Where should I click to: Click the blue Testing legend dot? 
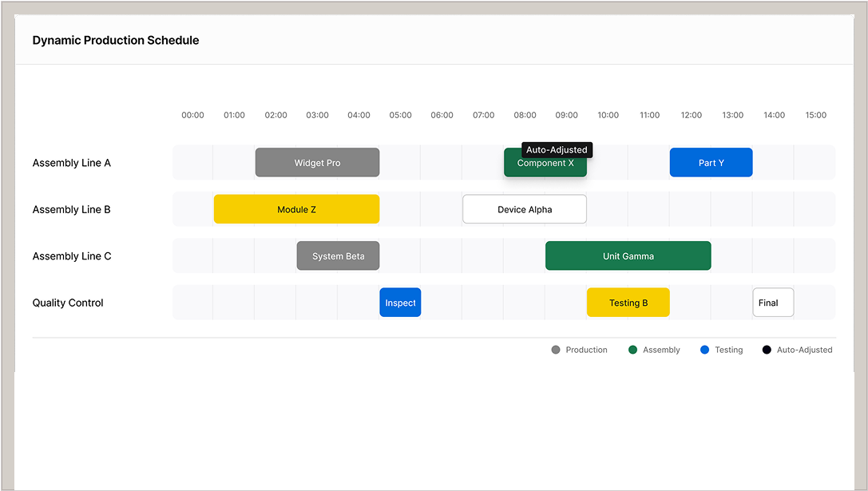click(x=705, y=350)
